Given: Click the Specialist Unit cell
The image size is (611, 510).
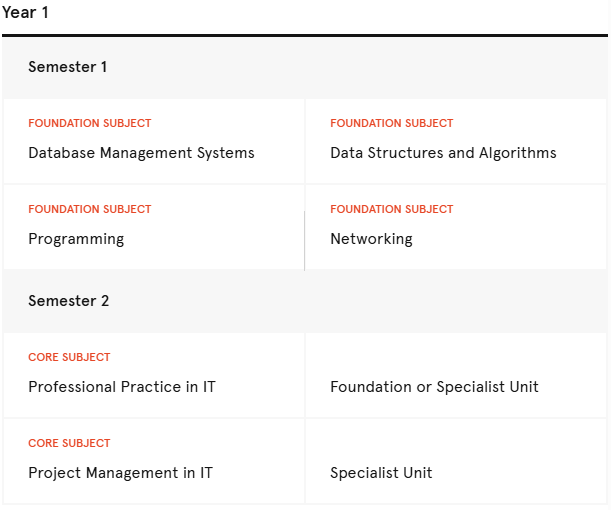Looking at the screenshot, I should coord(456,461).
